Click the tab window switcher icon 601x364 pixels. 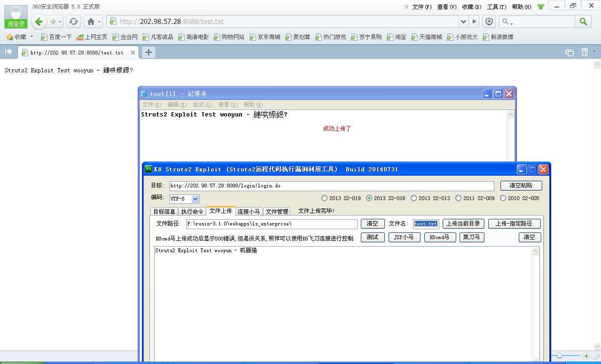[x=570, y=53]
